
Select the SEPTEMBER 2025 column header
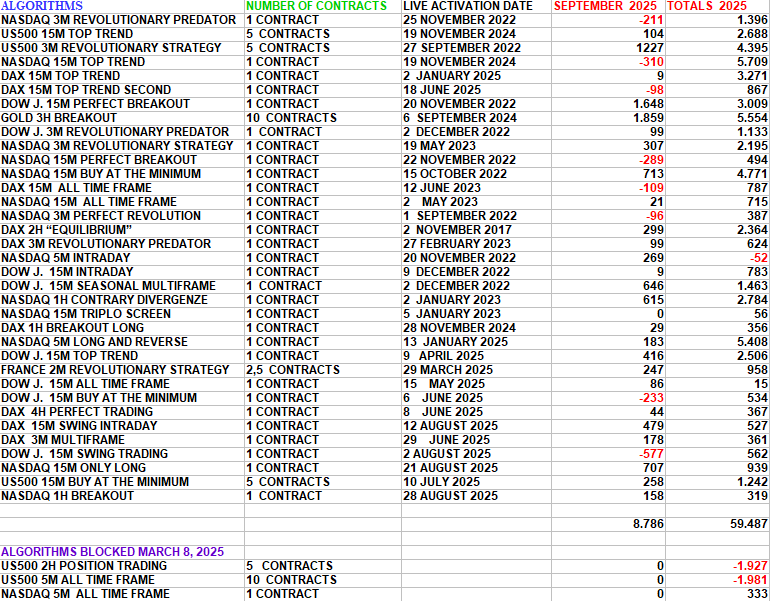point(609,6)
